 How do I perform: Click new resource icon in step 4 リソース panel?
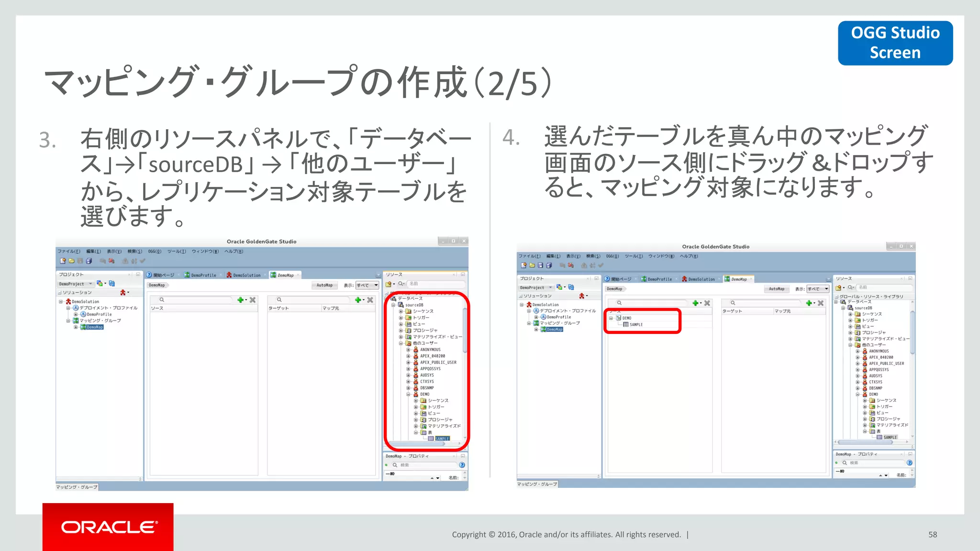pos(838,287)
